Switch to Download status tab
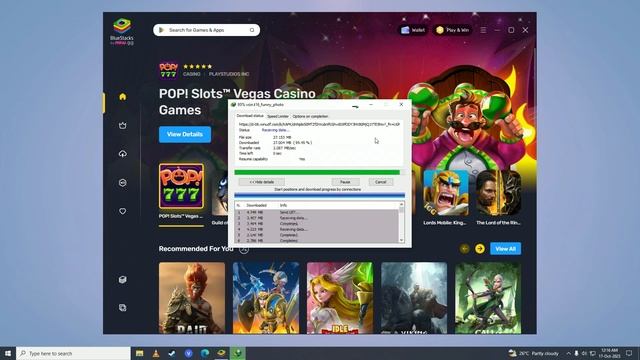The height and width of the screenshot is (360, 640). point(250,116)
